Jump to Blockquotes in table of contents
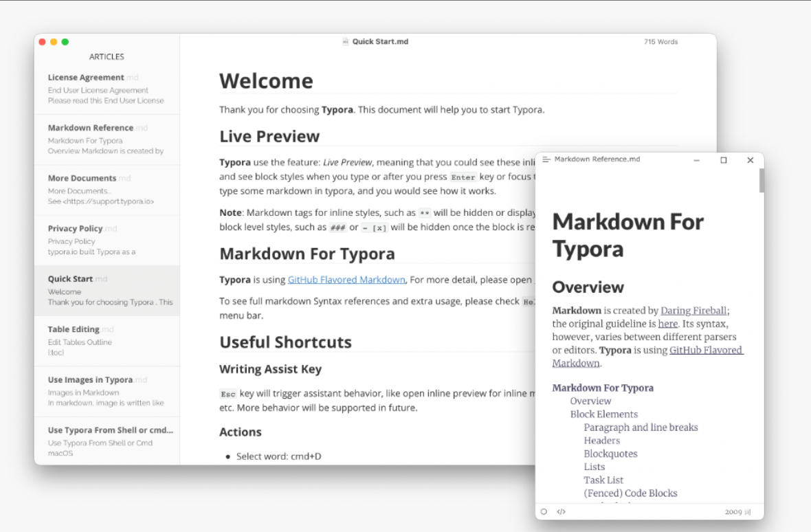The width and height of the screenshot is (811, 532). pos(610,454)
